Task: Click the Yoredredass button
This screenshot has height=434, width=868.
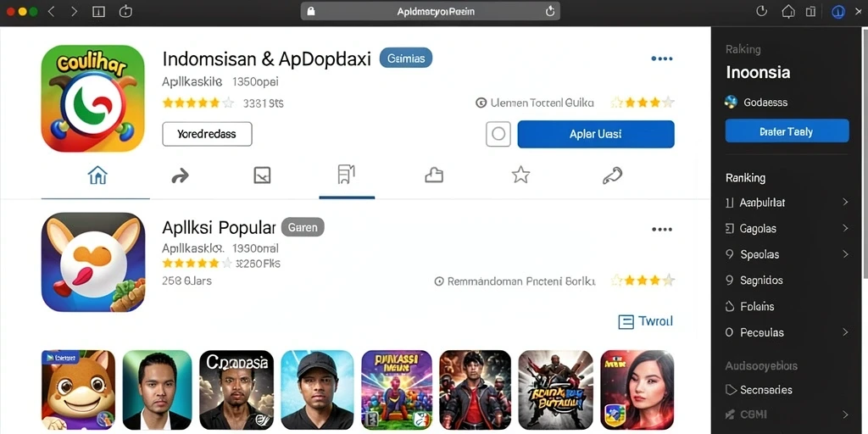Action: [207, 134]
